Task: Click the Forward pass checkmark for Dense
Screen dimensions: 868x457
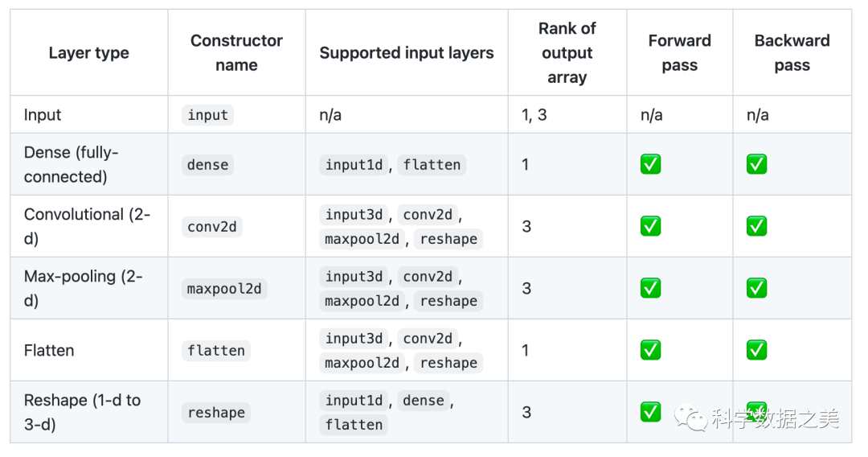Action: tap(650, 164)
